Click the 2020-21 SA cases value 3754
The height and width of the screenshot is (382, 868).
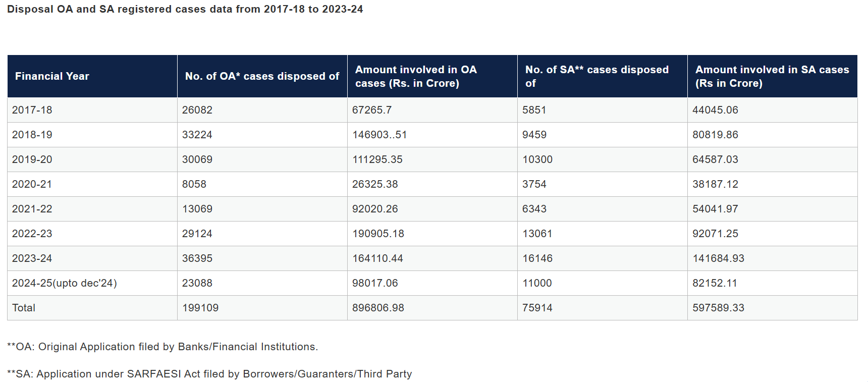[x=534, y=184]
